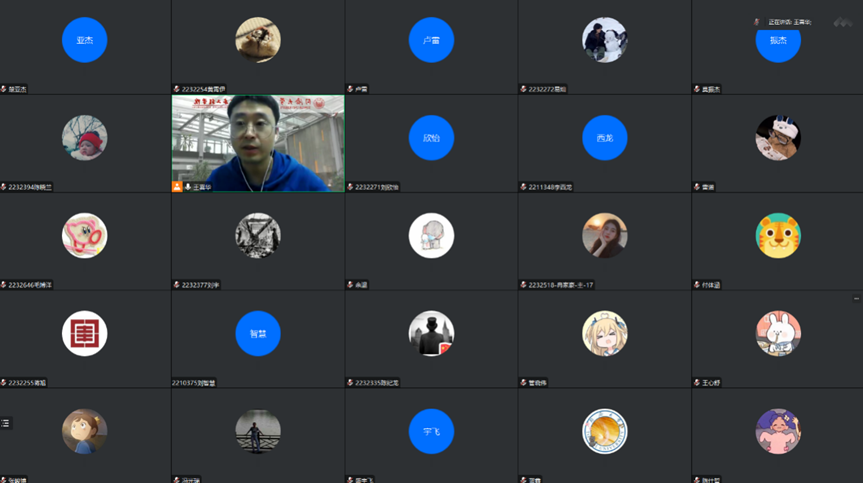This screenshot has height=483, width=863.
Task: Click the white bunny cartoon avatar
Action: click(x=777, y=334)
